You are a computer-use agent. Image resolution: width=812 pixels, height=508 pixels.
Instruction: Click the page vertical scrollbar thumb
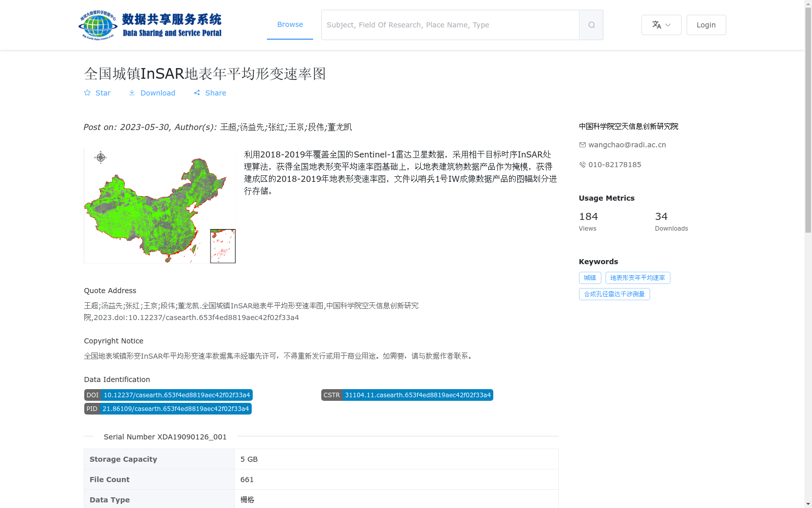tap(808, 120)
